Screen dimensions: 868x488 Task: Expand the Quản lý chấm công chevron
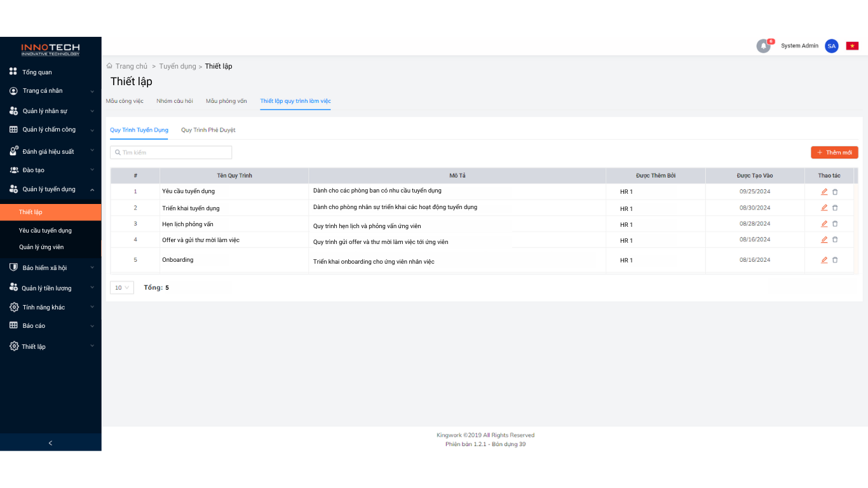pyautogui.click(x=92, y=130)
